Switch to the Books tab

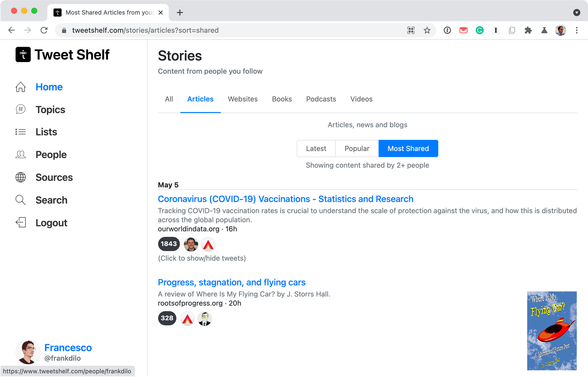tap(282, 99)
